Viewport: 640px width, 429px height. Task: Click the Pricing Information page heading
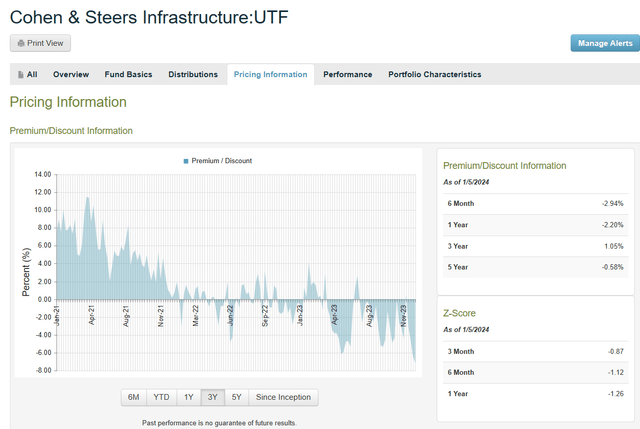pyautogui.click(x=68, y=102)
